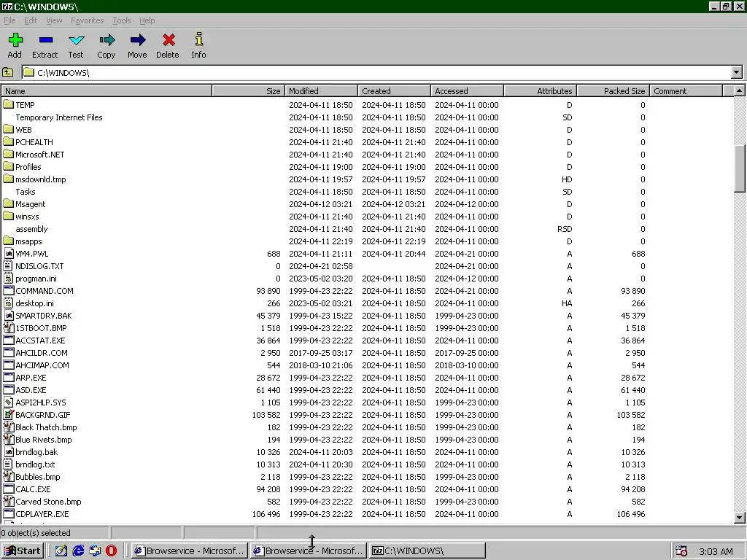This screenshot has height=560, width=747.
Task: Select the CDPLAYER.EXE file name
Action: pyautogui.click(x=42, y=514)
